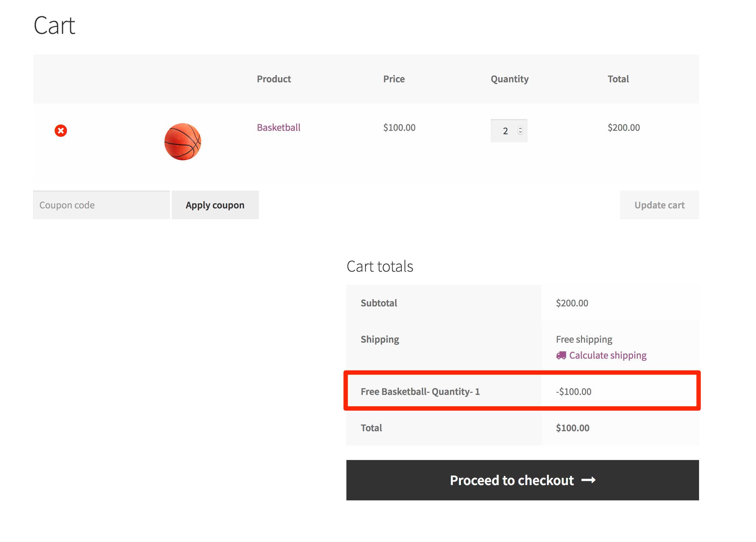The height and width of the screenshot is (542, 756).
Task: Click the Update cart button
Action: click(659, 205)
